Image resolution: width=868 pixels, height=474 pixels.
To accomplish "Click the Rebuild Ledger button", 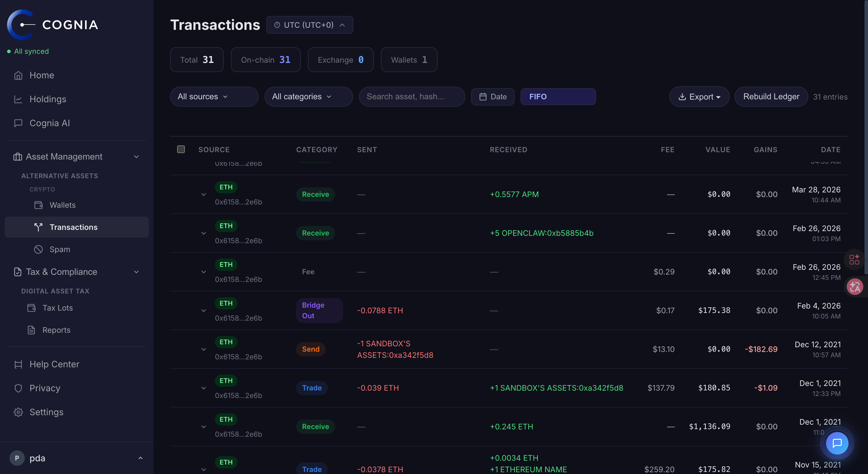I will coord(771,97).
